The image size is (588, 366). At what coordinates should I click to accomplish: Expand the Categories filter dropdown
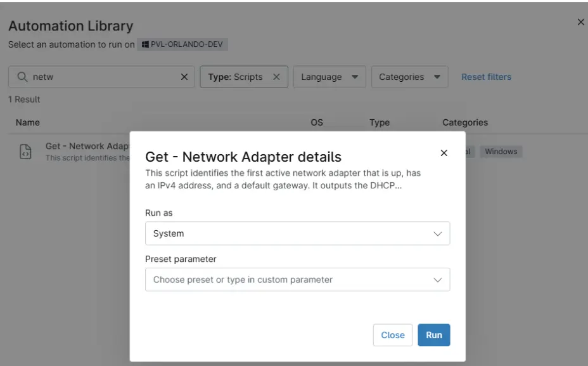pyautogui.click(x=409, y=77)
